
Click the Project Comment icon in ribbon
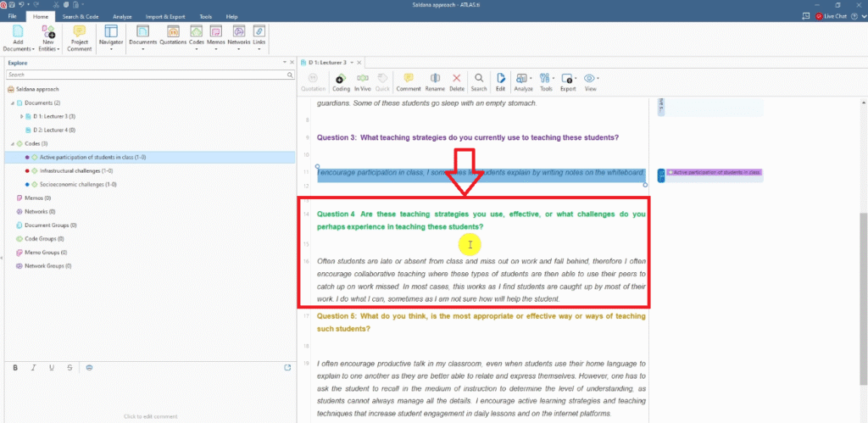[x=80, y=37]
